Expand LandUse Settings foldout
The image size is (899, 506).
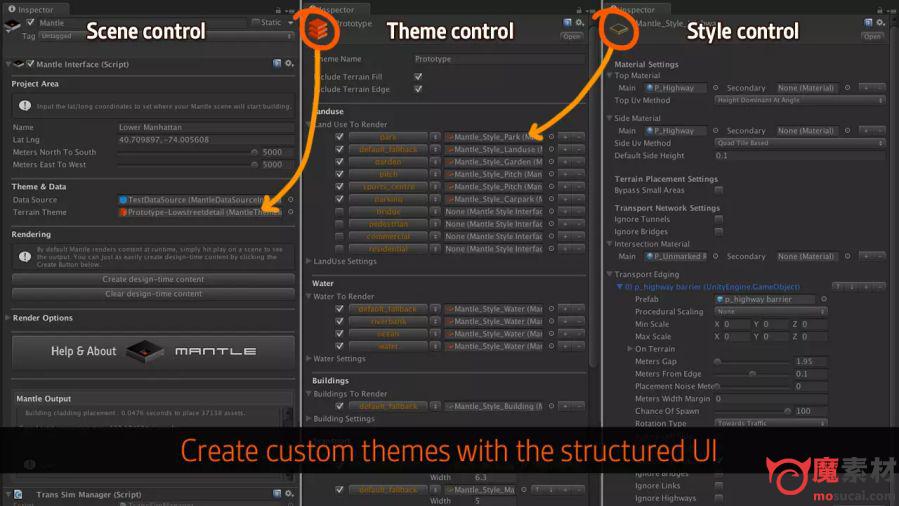pyautogui.click(x=308, y=261)
